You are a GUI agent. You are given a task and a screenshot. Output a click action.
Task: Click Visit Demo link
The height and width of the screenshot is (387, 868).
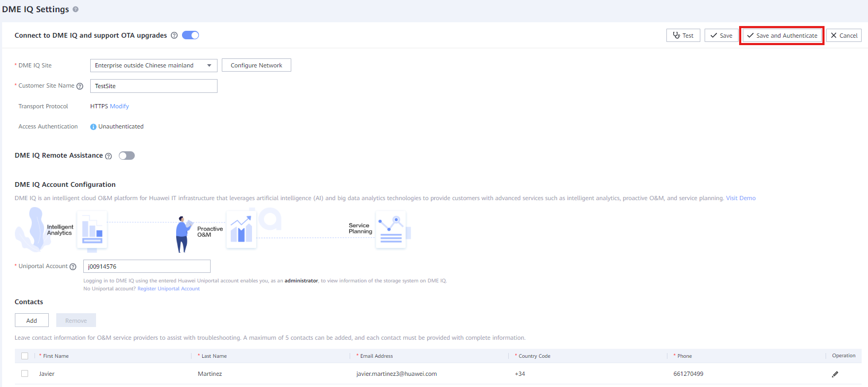point(741,198)
